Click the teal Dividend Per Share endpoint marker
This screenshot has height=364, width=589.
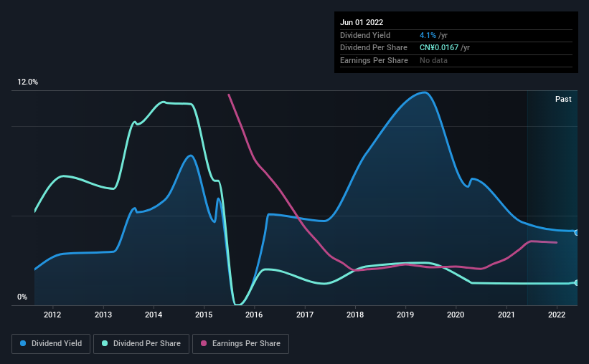coord(577,282)
